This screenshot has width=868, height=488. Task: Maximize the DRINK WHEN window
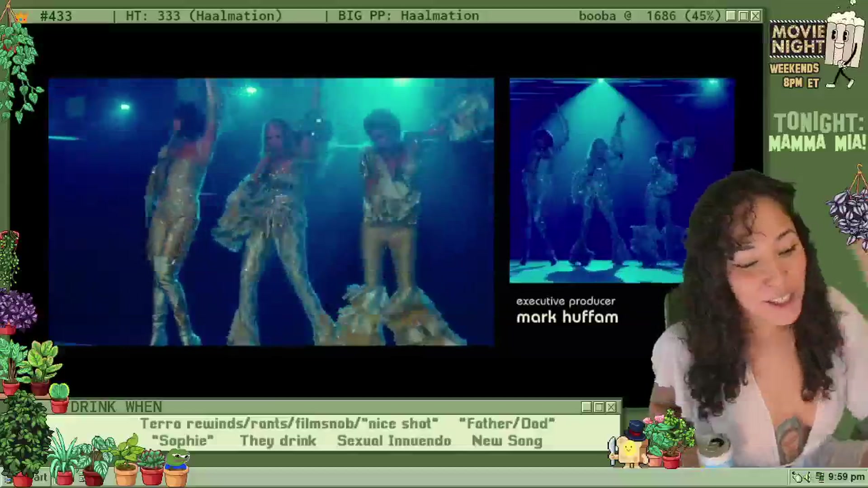599,407
